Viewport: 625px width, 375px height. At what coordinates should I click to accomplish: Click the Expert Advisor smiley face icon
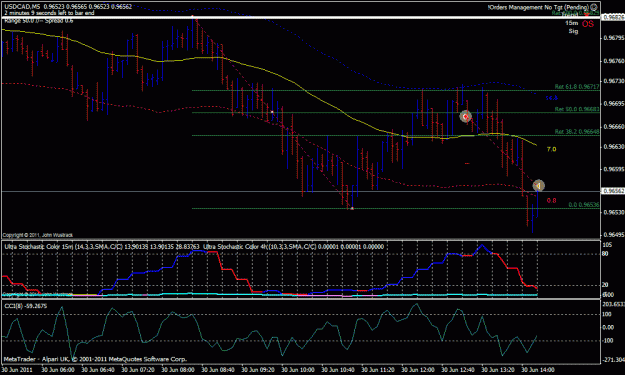tap(594, 7)
